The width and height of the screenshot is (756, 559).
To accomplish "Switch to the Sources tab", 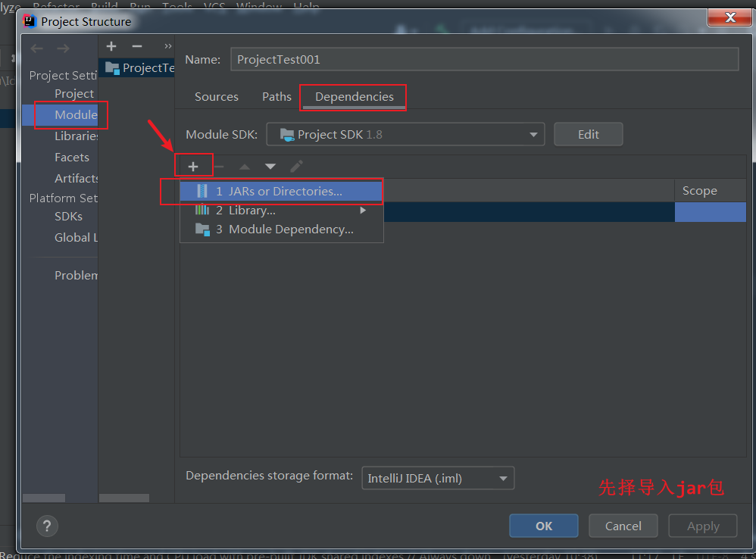I will tap(217, 97).
